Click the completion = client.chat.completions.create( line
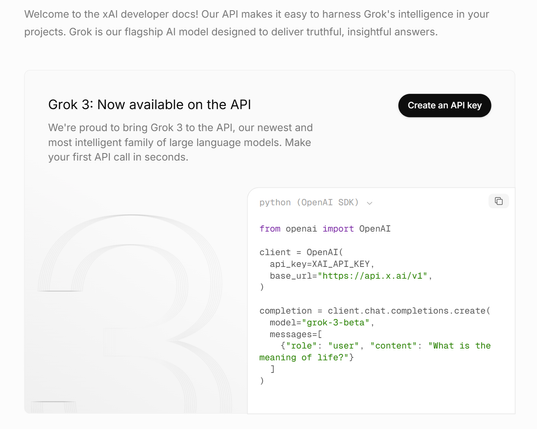Screen dimensions: 537x429 coord(375,311)
